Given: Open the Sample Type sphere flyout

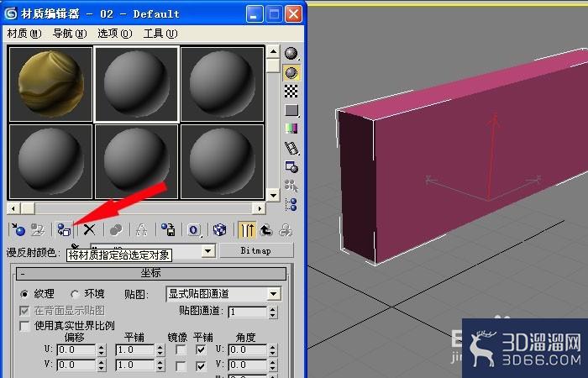Looking at the screenshot, I should (x=291, y=54).
